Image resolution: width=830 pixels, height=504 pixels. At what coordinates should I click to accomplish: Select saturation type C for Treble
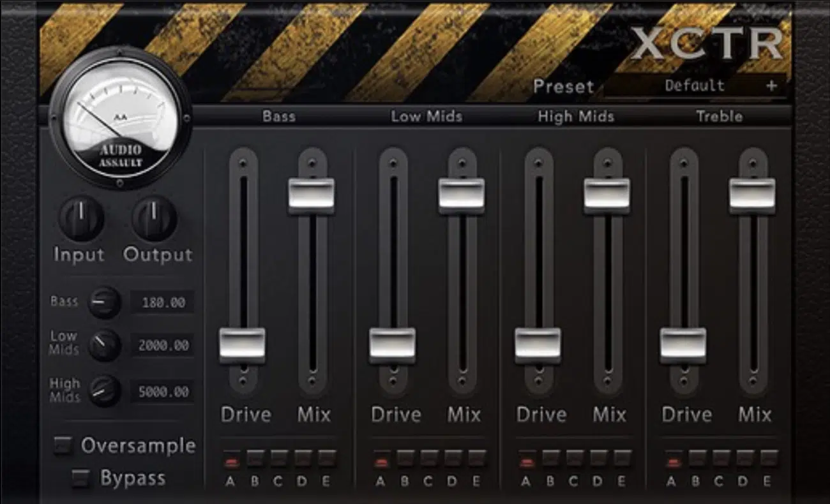click(x=720, y=459)
